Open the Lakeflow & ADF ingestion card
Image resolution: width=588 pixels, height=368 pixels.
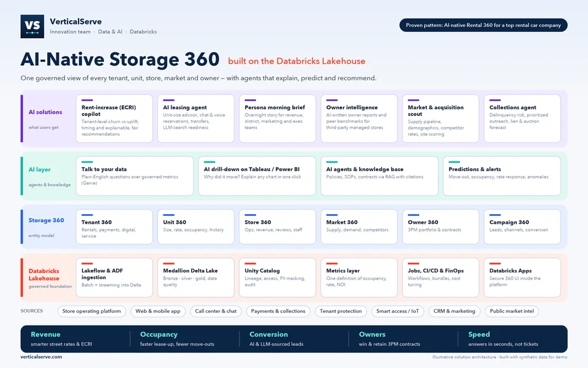115,277
